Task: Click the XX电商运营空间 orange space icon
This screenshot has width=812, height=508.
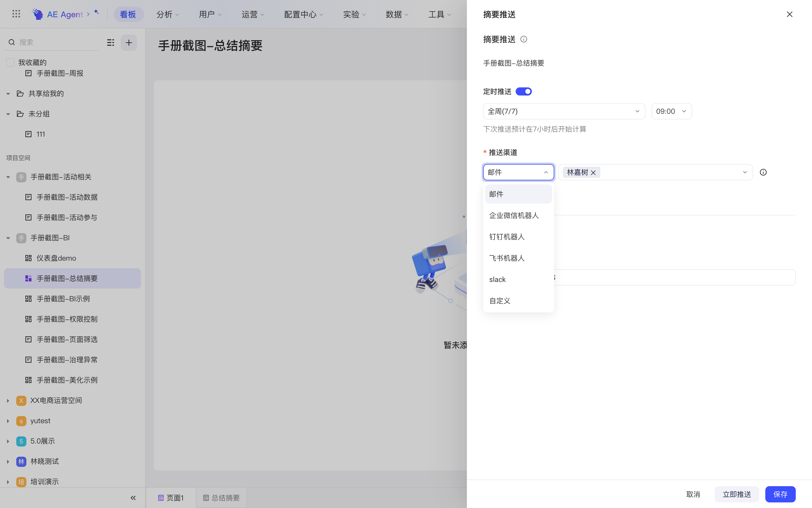Action: click(x=21, y=401)
